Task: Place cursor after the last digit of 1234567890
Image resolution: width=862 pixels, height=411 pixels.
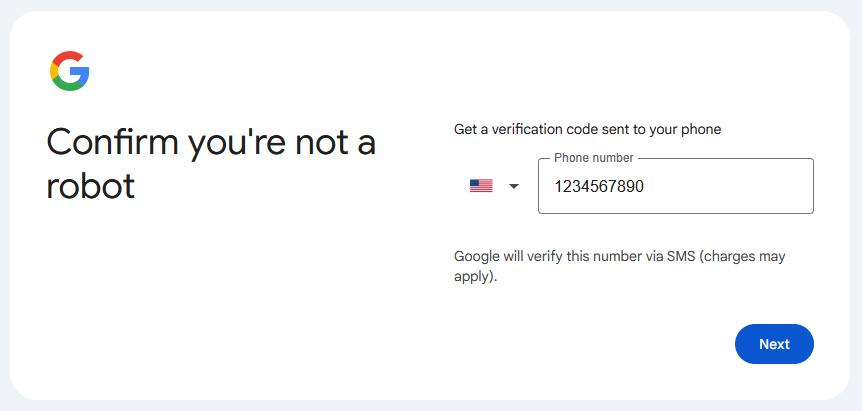Action: pyautogui.click(x=644, y=187)
